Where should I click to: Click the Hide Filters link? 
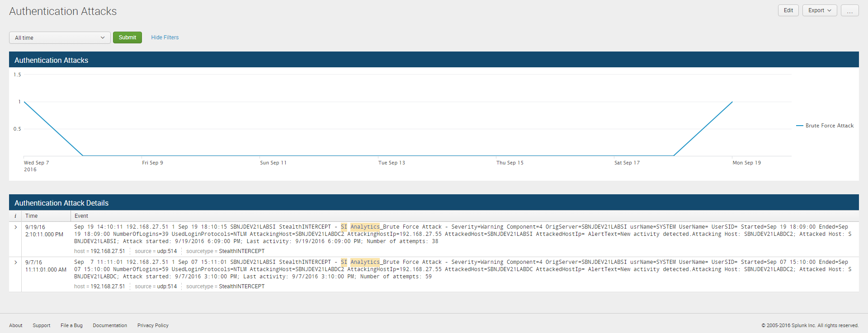pyautogui.click(x=165, y=38)
